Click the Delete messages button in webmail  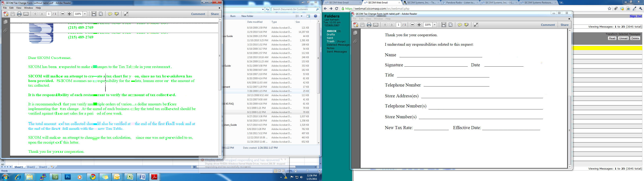pyautogui.click(x=635, y=38)
